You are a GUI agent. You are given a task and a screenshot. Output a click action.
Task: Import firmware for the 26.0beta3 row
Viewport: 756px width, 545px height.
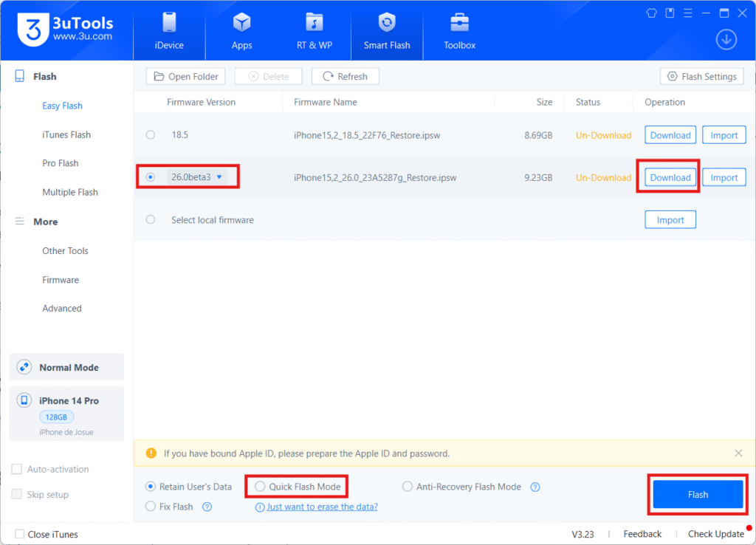(724, 177)
